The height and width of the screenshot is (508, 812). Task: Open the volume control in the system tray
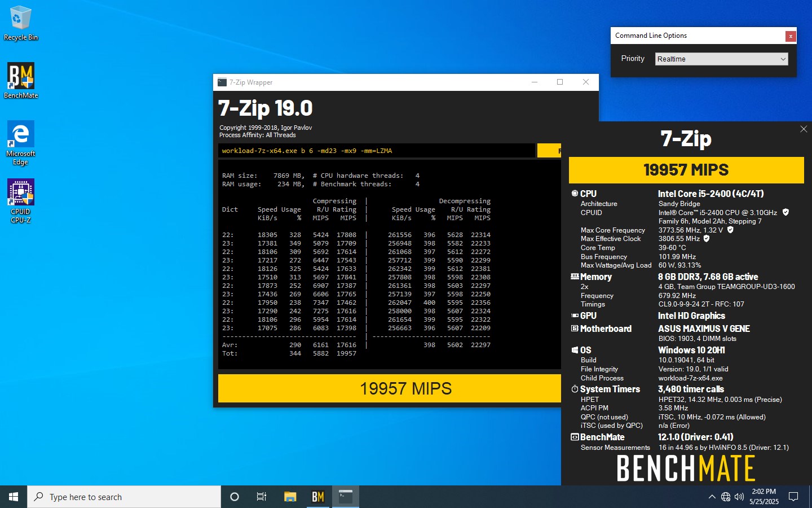(x=739, y=497)
